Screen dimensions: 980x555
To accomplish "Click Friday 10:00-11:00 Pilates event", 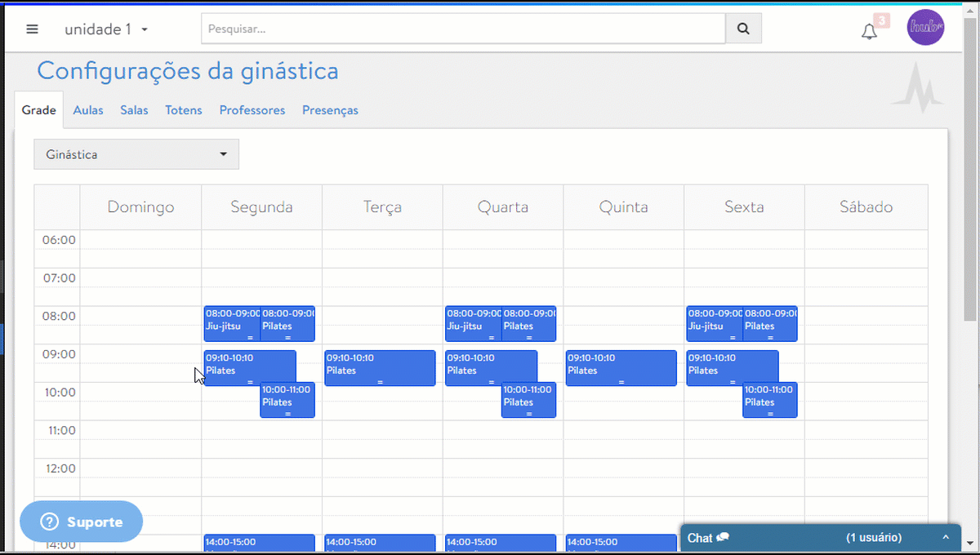I will [769, 400].
